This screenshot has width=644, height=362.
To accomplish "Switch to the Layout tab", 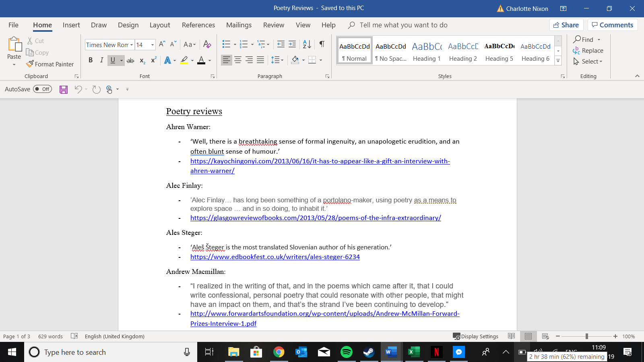I will click(x=160, y=25).
